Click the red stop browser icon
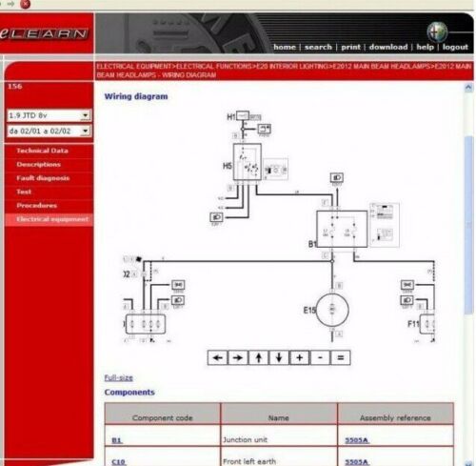Viewport: 476px width, 466px height. (x=25, y=4)
